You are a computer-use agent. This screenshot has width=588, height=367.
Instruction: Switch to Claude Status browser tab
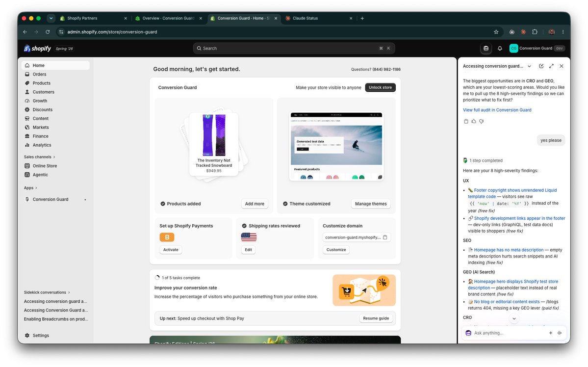pyautogui.click(x=319, y=18)
